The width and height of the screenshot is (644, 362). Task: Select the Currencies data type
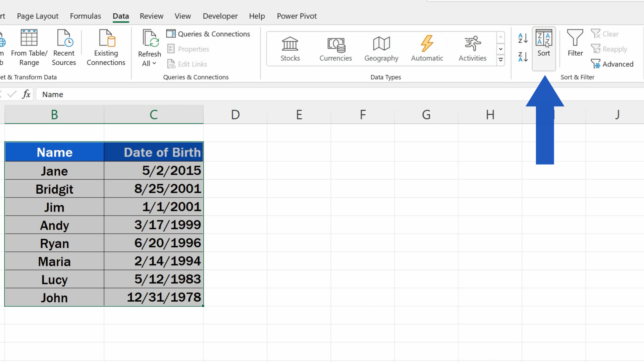click(336, 49)
